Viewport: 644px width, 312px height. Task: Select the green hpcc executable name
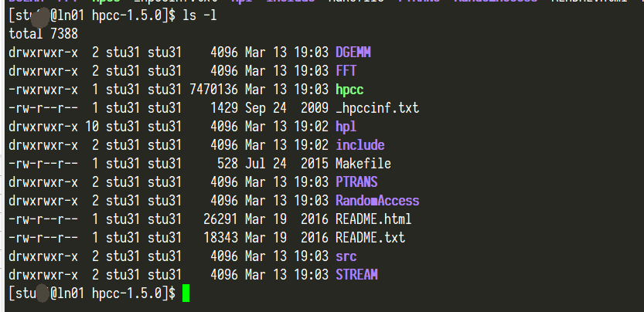[x=350, y=90]
